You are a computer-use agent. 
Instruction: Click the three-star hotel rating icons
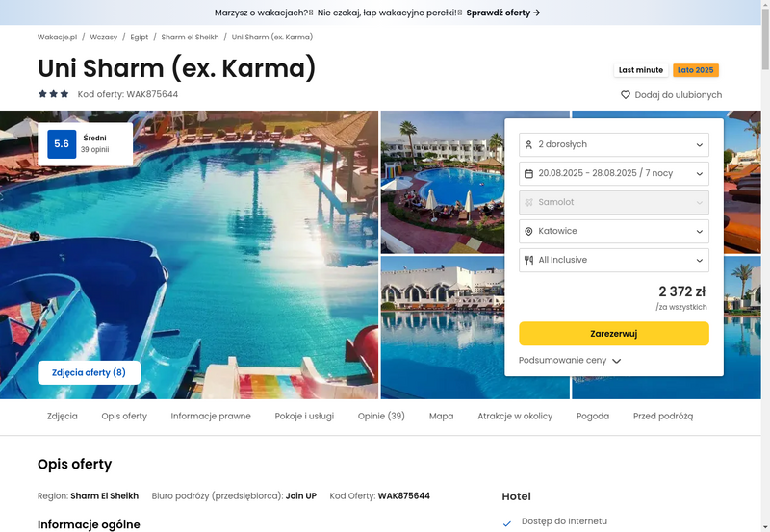(54, 94)
